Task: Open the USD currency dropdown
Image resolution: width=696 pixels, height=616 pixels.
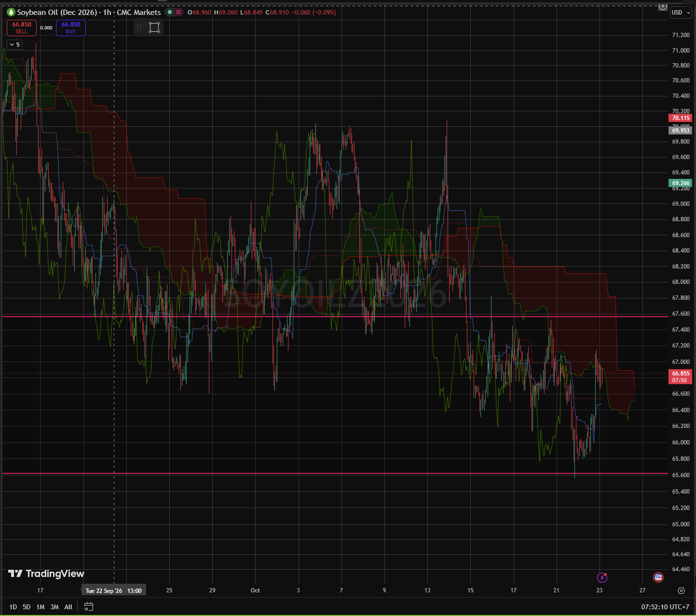Action: click(x=680, y=13)
